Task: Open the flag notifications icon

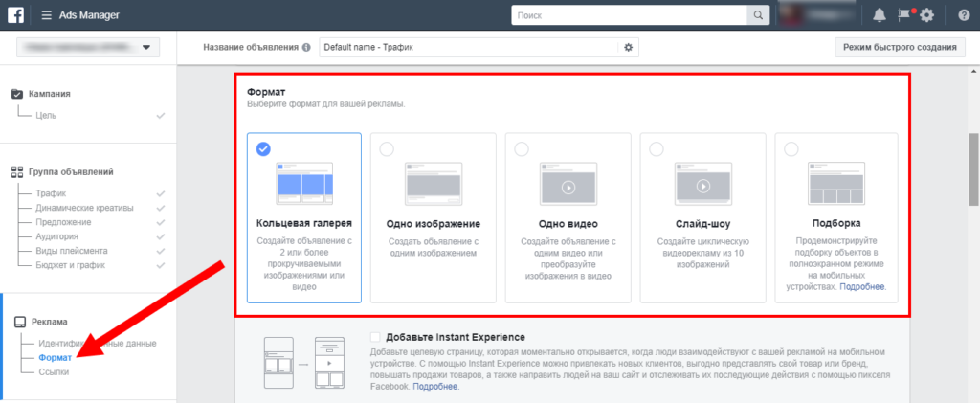Action: [903, 15]
